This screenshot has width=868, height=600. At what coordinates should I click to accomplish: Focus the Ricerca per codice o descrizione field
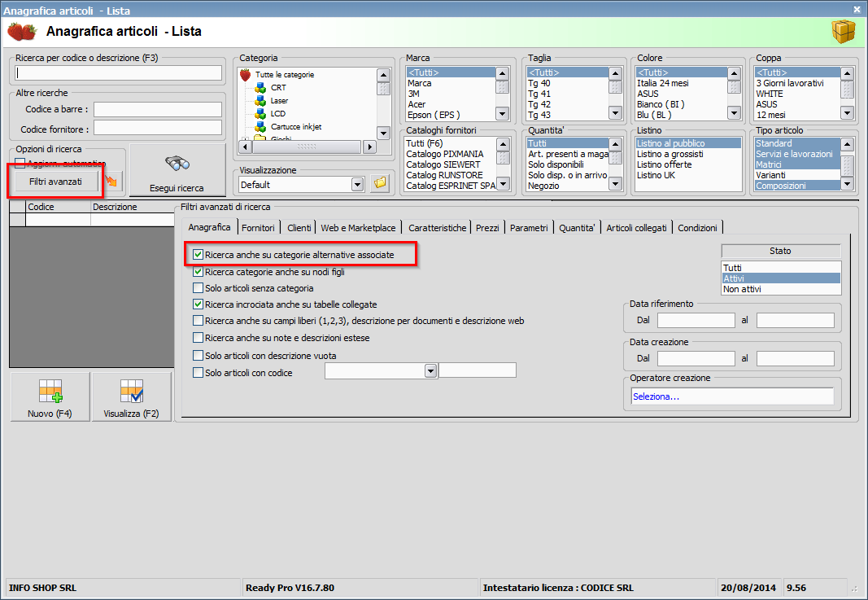tap(119, 72)
